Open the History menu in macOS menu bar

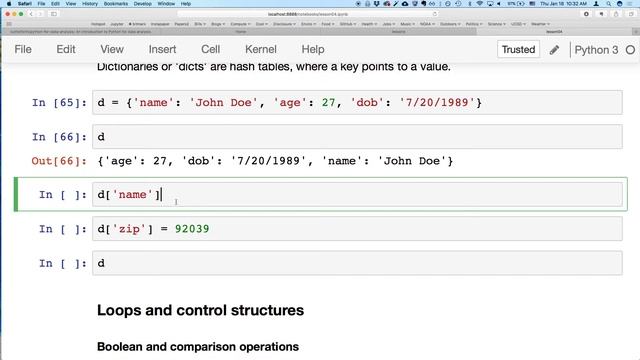click(90, 4)
